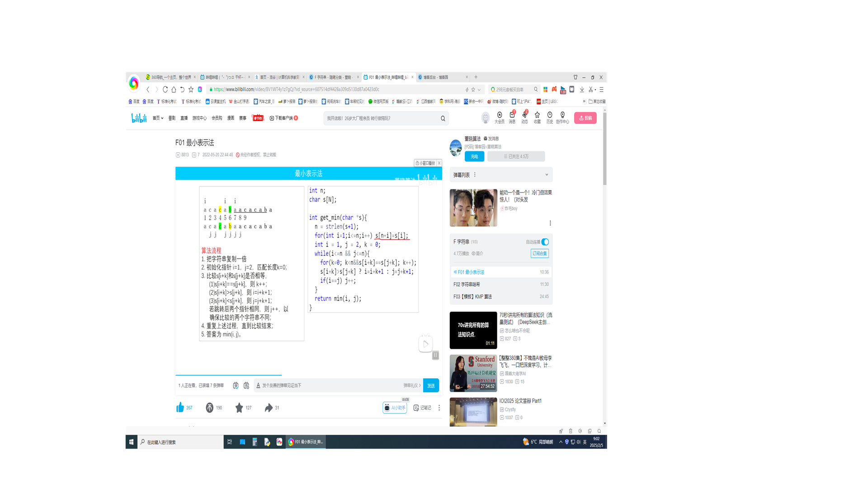Click the star/favorite icon
The width and height of the screenshot is (868, 488).
click(239, 408)
